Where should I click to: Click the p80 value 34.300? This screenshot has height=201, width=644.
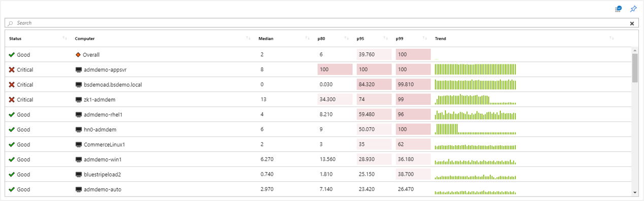pyautogui.click(x=328, y=99)
